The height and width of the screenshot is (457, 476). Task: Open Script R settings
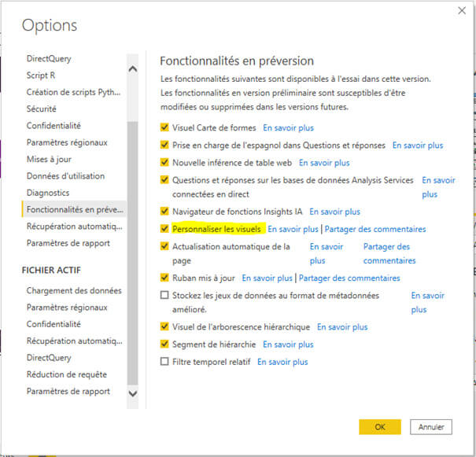point(41,76)
